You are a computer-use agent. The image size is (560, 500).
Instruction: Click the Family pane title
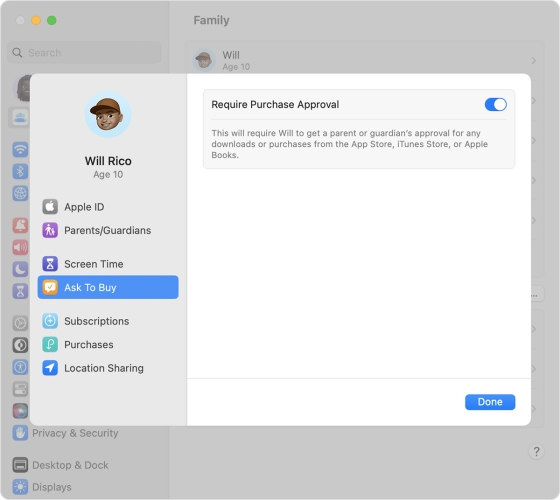211,20
